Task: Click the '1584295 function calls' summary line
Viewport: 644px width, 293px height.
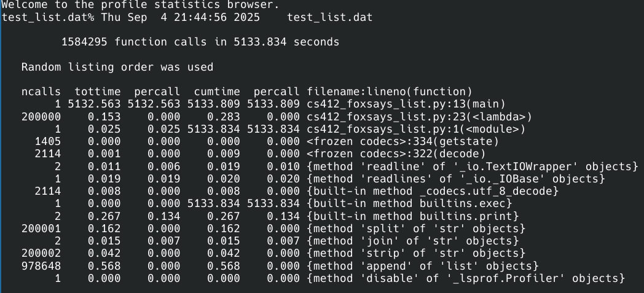Action: pyautogui.click(x=200, y=42)
